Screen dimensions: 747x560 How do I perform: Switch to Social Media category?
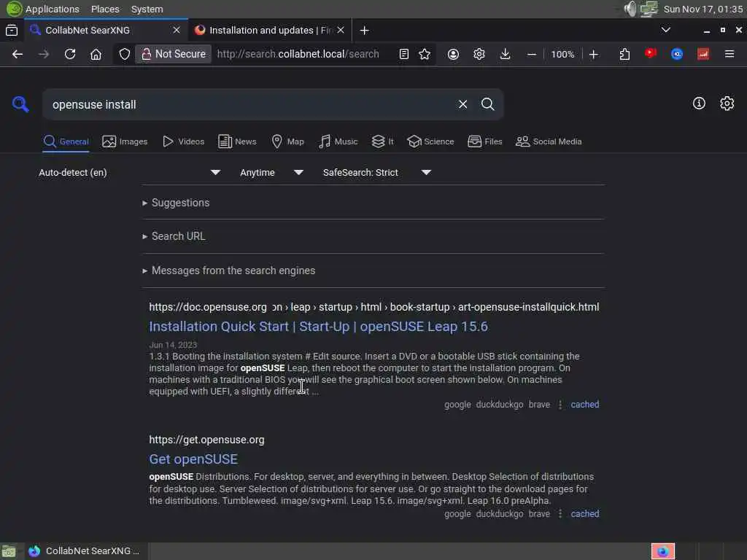coord(549,141)
